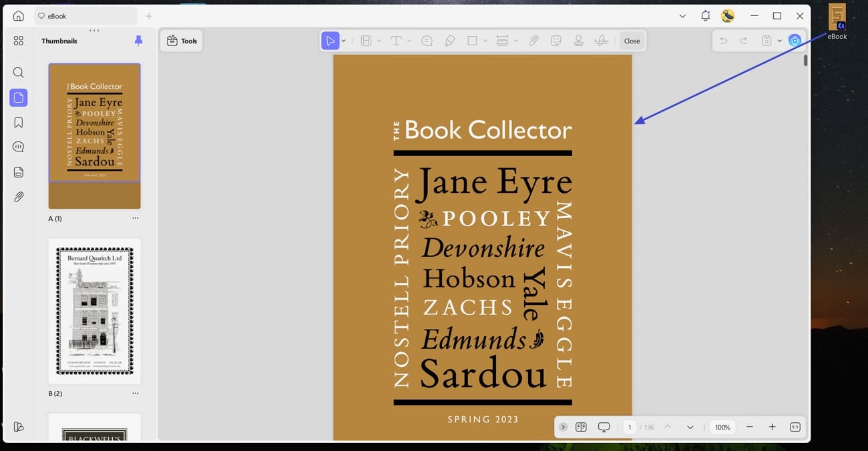Viewport: 868px width, 451px height.
Task: Open more options for thumbnail B (2)
Action: coord(136,393)
